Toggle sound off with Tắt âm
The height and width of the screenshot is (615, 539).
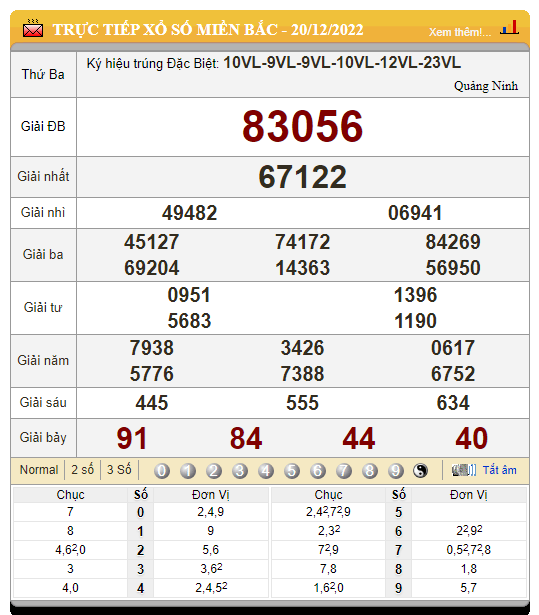point(499,470)
